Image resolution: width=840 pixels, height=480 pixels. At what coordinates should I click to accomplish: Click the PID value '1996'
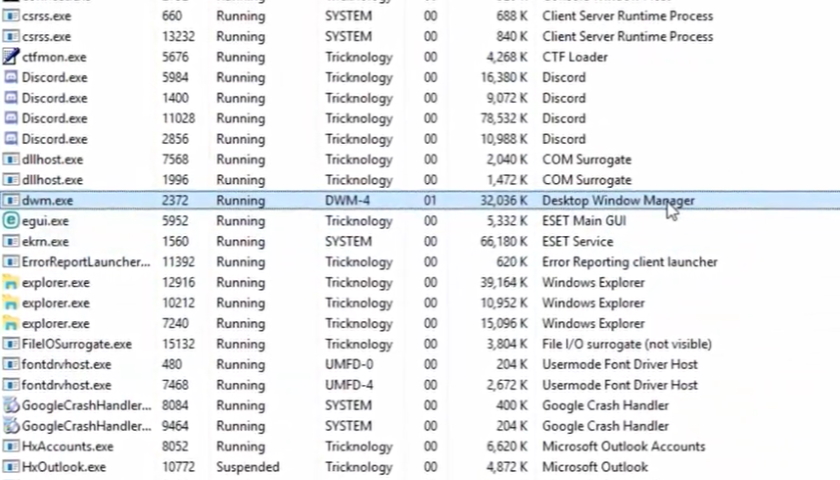tap(175, 180)
